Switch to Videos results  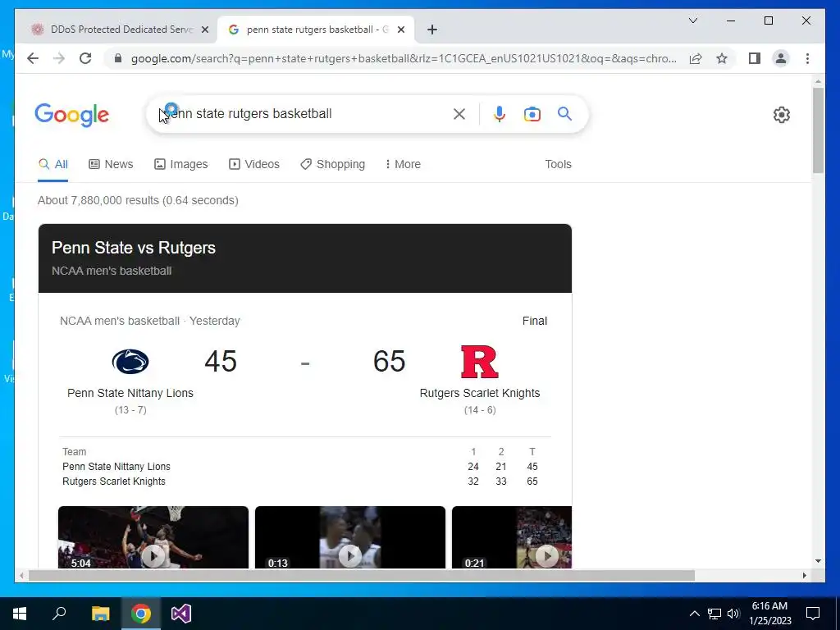254,164
